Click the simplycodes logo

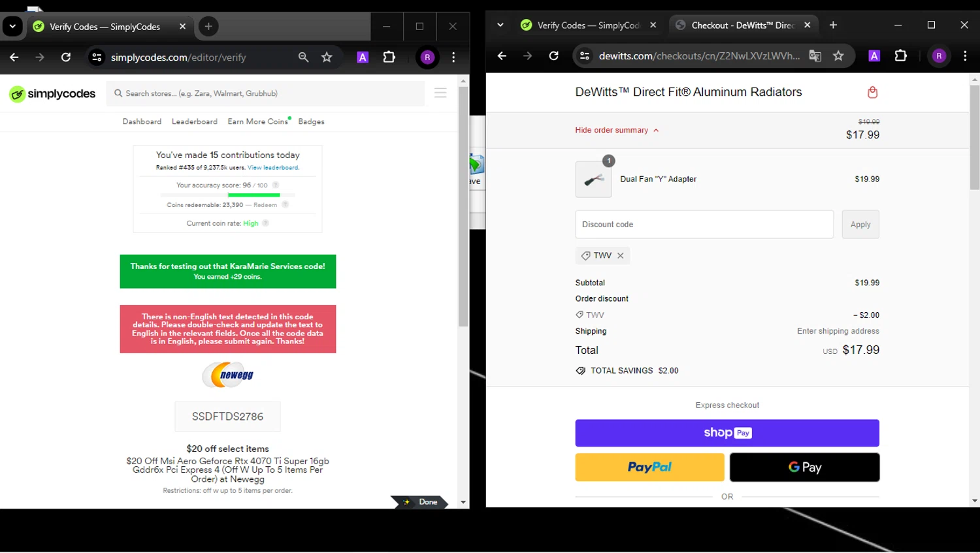coord(52,94)
